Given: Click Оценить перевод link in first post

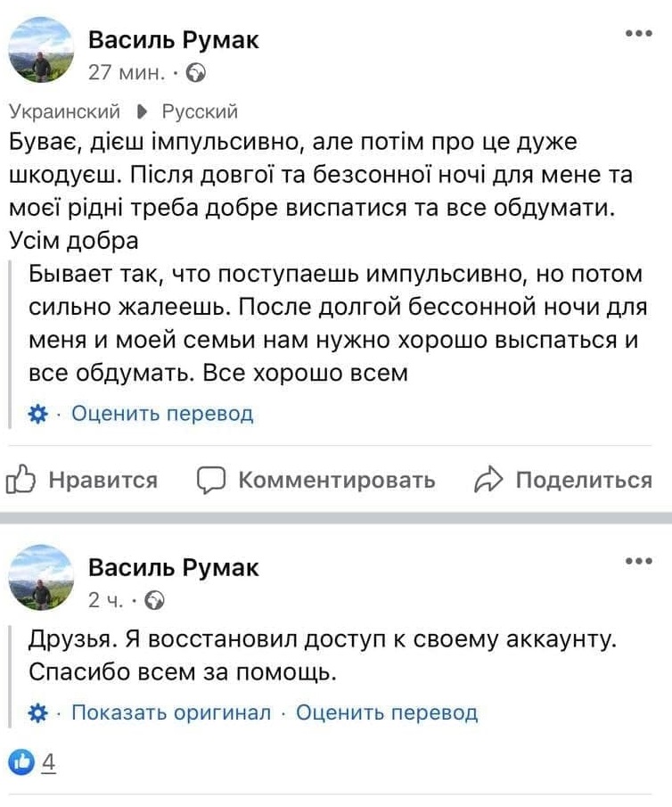Looking at the screenshot, I should [162, 414].
